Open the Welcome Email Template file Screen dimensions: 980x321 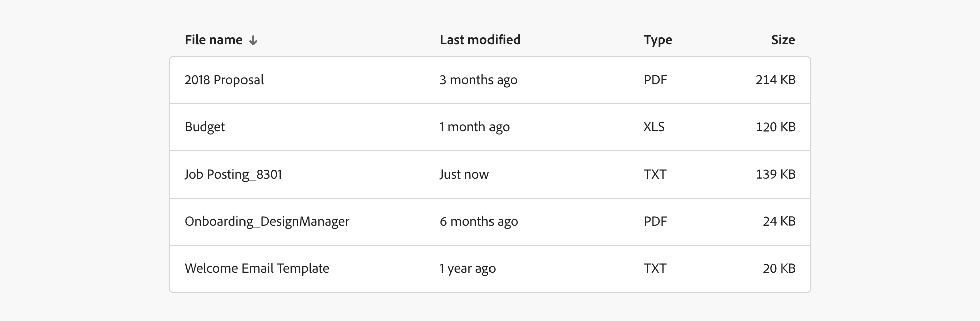pyautogui.click(x=257, y=269)
